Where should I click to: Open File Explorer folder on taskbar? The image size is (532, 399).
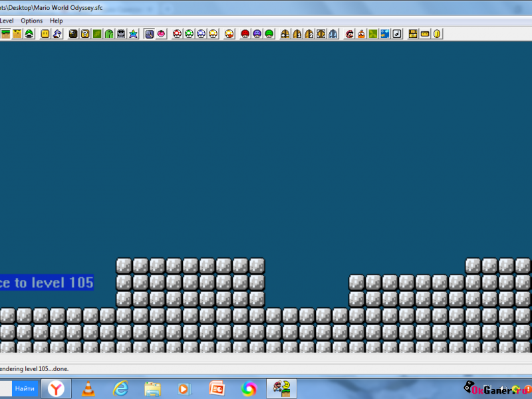152,389
